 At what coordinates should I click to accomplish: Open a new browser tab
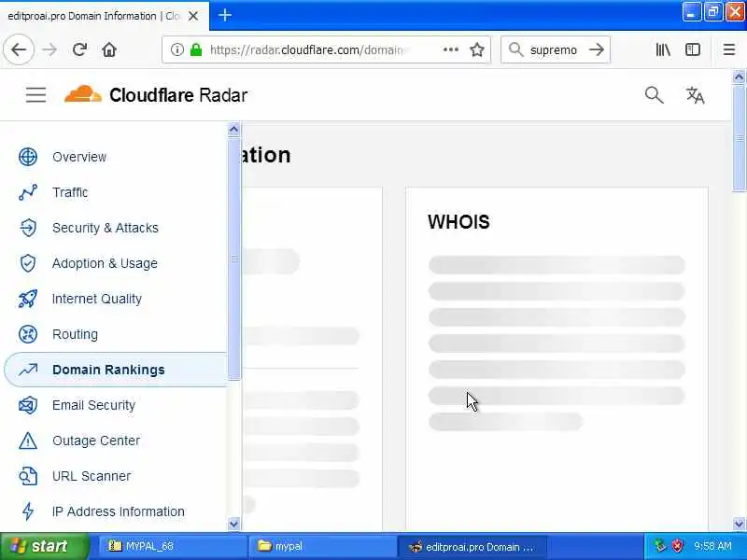tap(225, 16)
